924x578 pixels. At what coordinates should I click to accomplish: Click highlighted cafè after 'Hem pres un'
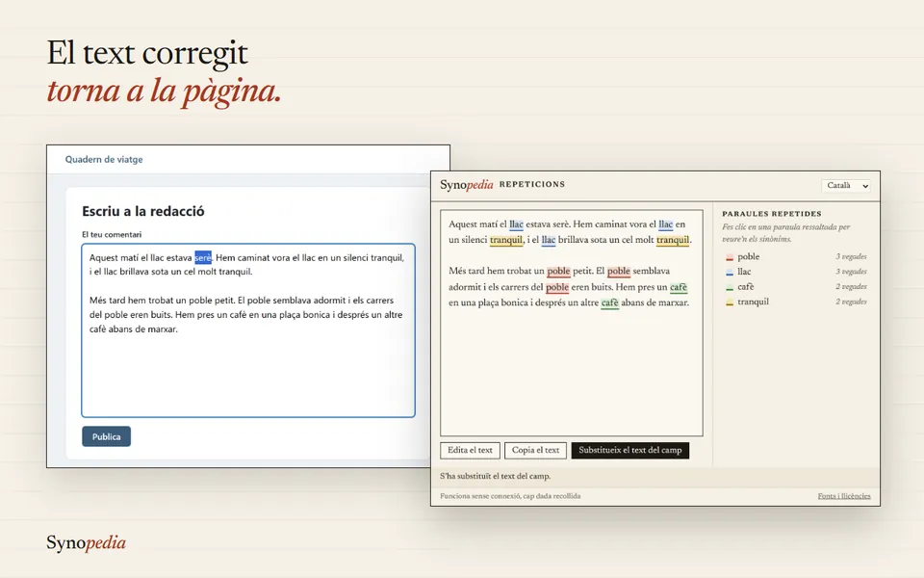coord(679,287)
